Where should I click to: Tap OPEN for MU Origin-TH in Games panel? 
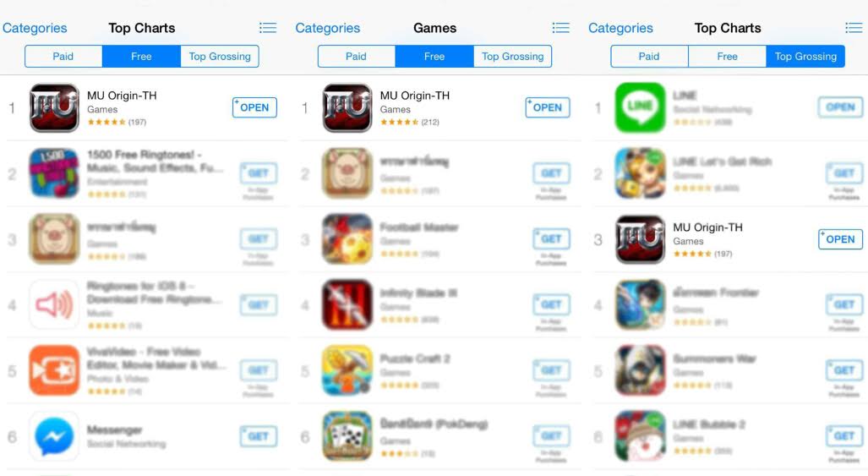(x=548, y=107)
